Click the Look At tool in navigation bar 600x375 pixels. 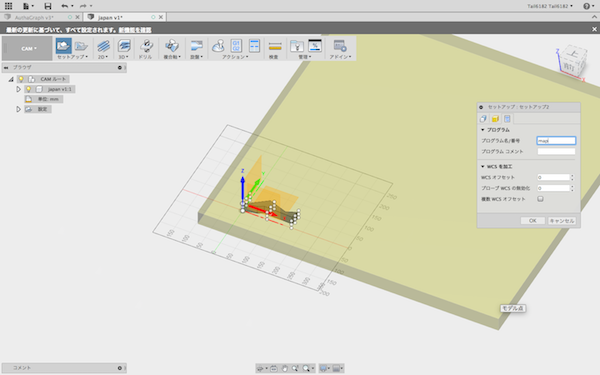click(274, 368)
